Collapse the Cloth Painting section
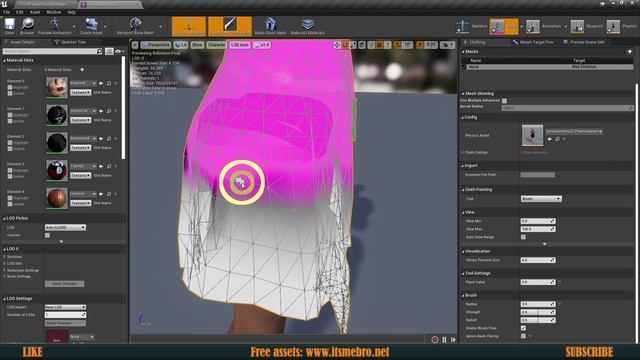 [x=463, y=190]
